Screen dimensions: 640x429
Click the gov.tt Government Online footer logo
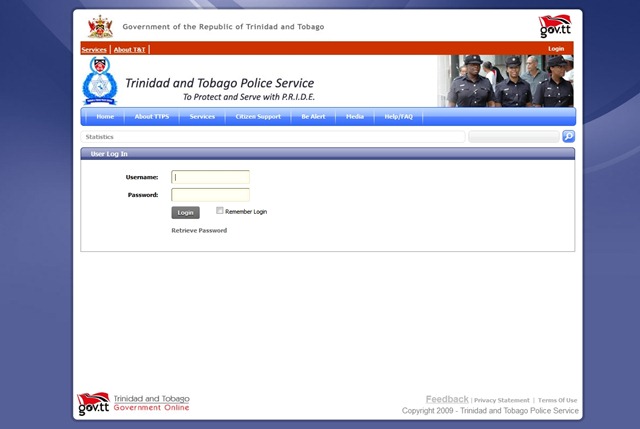133,403
